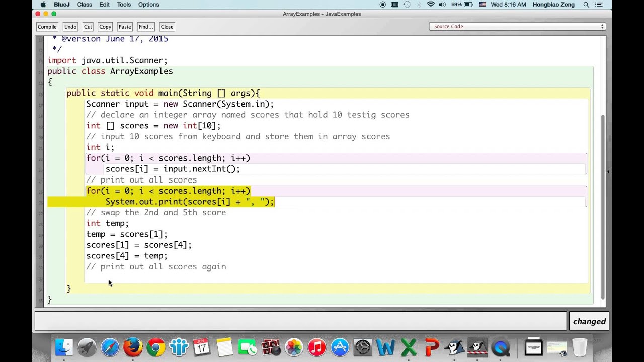Image resolution: width=644 pixels, height=362 pixels.
Task: Open the Class menu
Action: pos(85,5)
